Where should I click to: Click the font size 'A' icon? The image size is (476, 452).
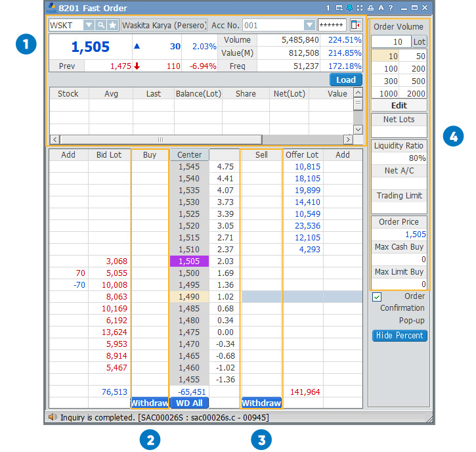pos(381,9)
